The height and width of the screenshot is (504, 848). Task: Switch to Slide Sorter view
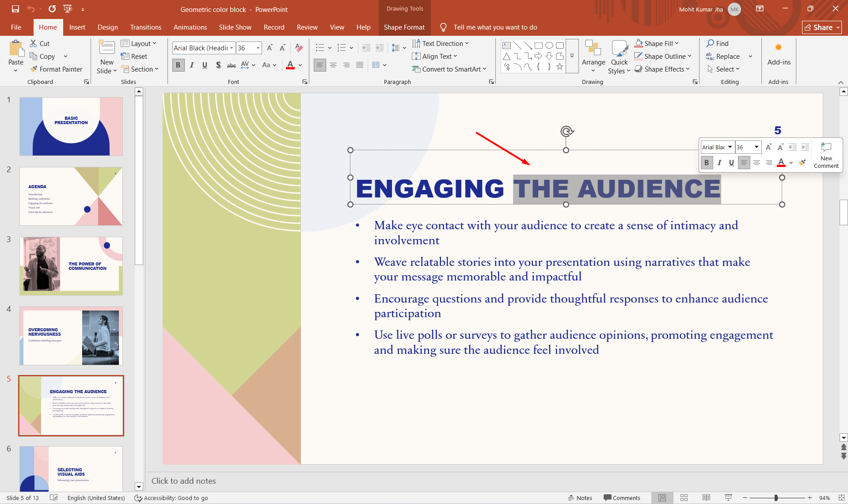684,498
